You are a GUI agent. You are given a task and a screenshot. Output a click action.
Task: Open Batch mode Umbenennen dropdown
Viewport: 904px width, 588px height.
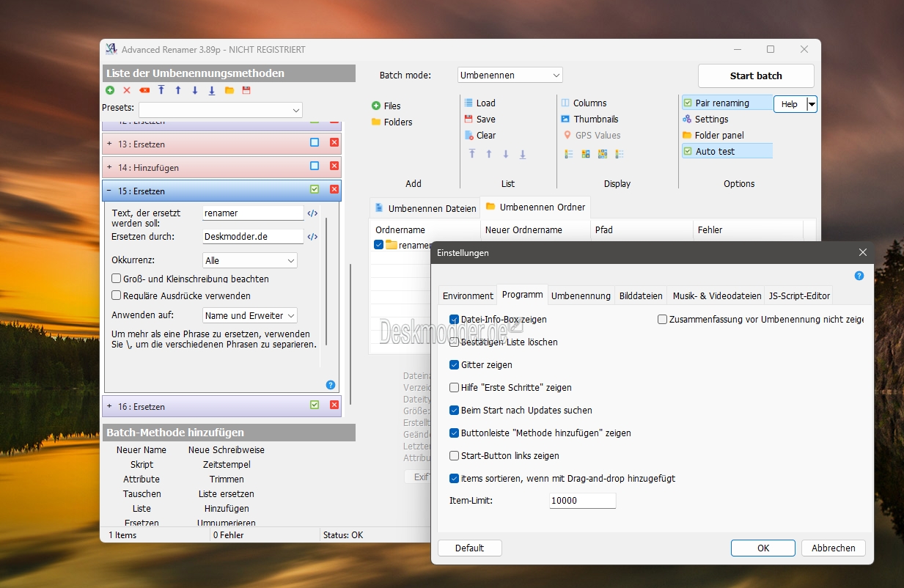click(x=510, y=75)
